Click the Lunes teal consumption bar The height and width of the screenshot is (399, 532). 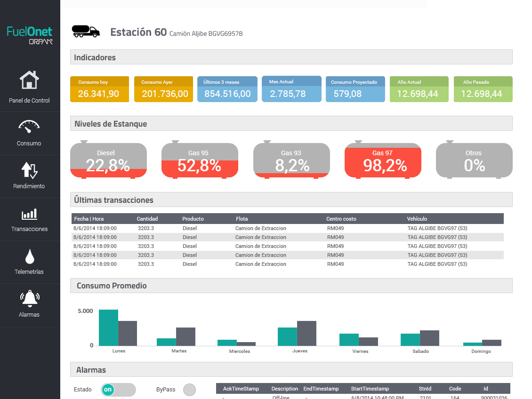coord(108,327)
